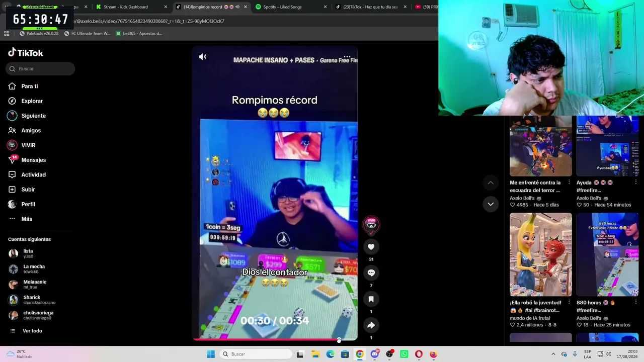Open the Para ti feed
The image size is (644, 362).
(x=23, y=86)
